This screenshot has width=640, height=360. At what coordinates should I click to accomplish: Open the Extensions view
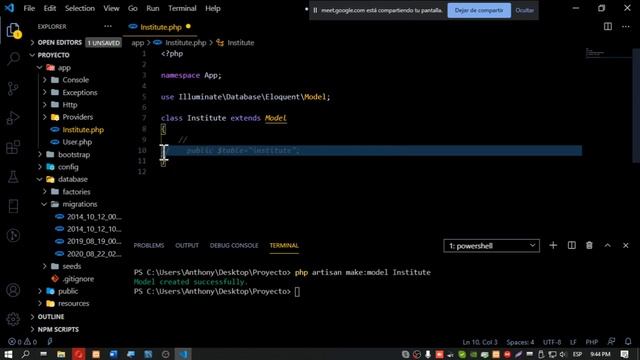point(13,147)
